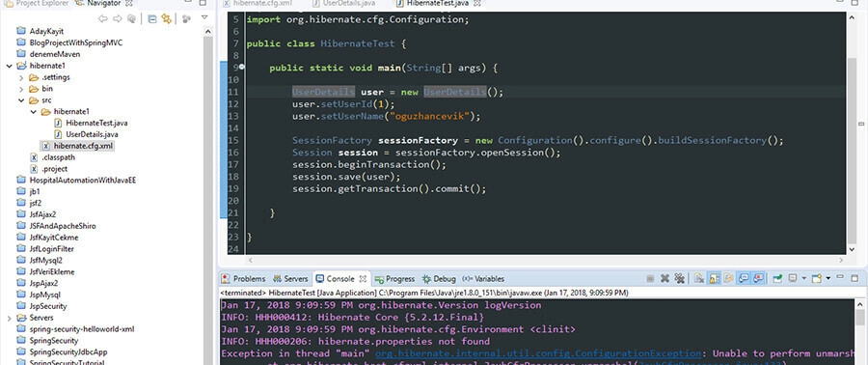The image size is (868, 365).
Task: Select HibernateTest.java in the Navigator tree
Action: tap(91, 123)
